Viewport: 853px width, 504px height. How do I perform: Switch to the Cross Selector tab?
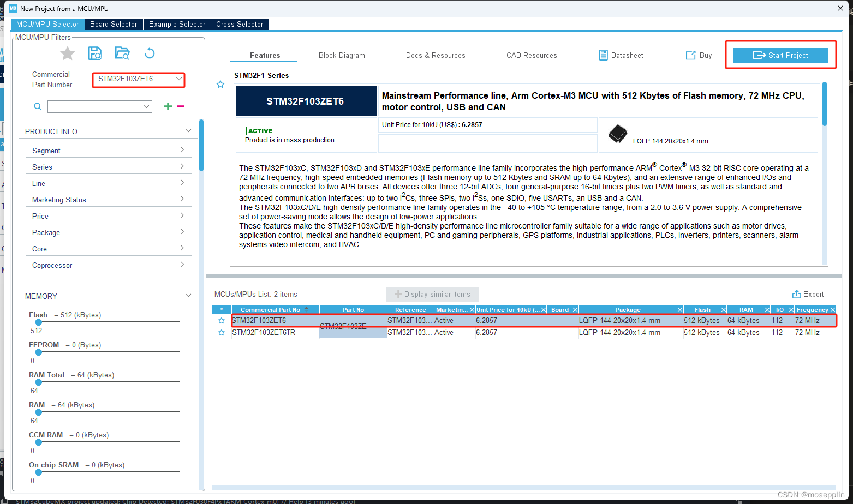240,25
